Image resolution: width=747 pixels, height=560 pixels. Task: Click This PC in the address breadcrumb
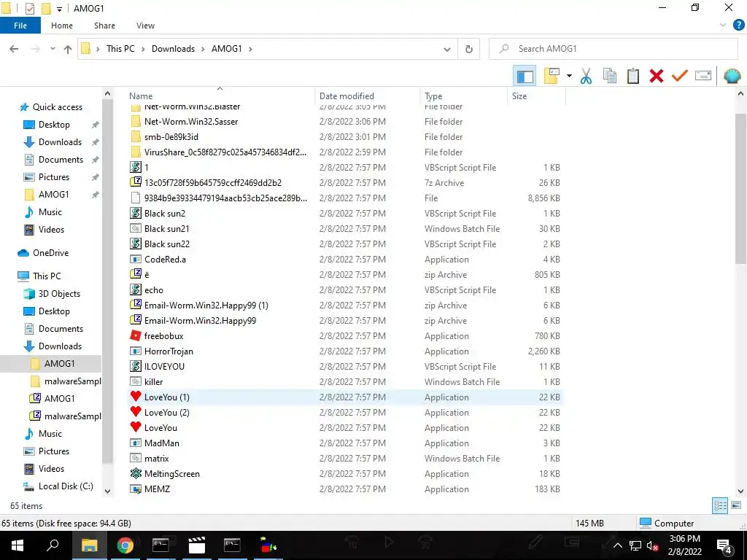click(120, 49)
